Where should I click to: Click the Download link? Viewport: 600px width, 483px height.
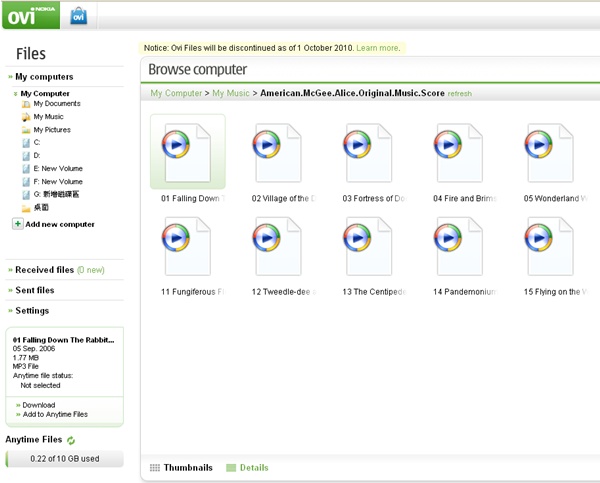[x=39, y=405]
